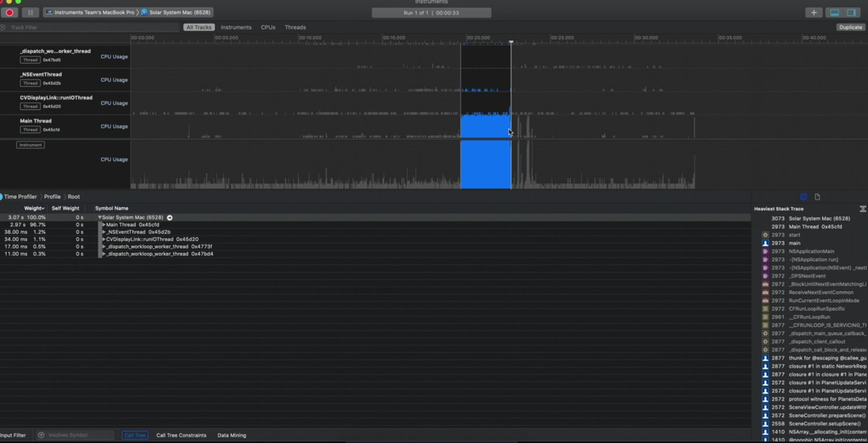Switch to the CPUs tab
Image resolution: width=868 pixels, height=443 pixels.
pos(268,27)
